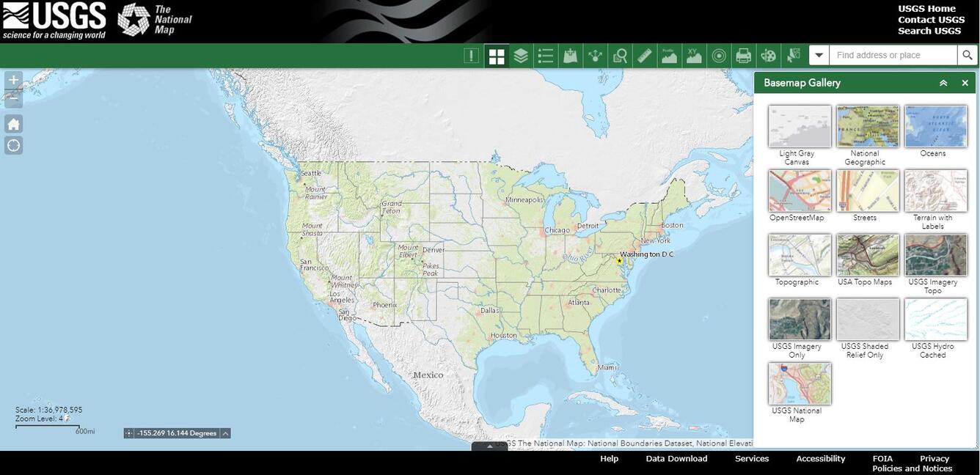Open the Data Download page

(x=676, y=458)
